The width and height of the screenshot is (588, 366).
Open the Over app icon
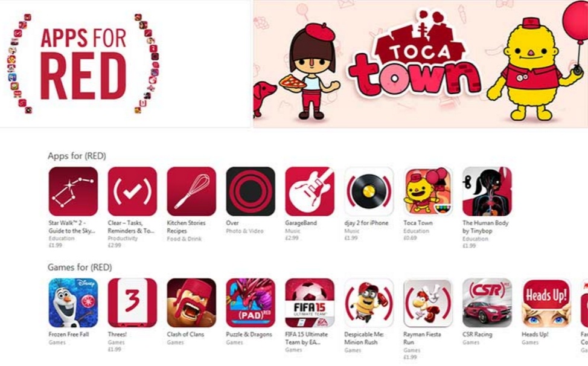tap(251, 191)
